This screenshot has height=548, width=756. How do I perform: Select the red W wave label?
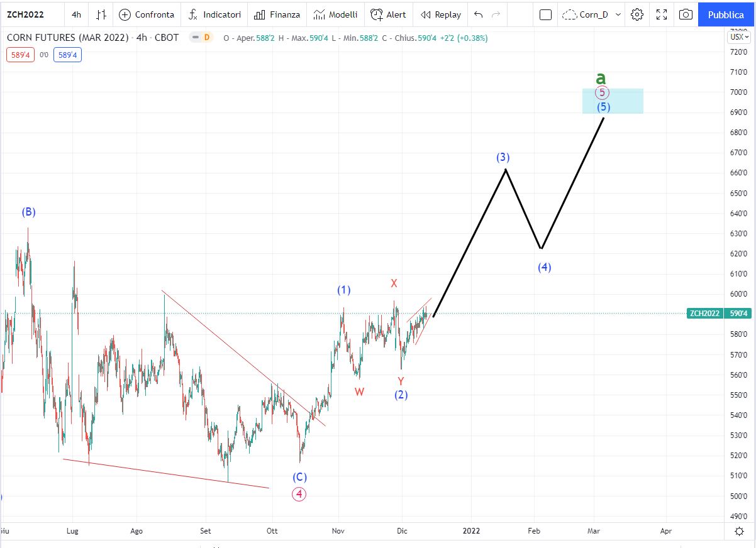click(x=359, y=392)
